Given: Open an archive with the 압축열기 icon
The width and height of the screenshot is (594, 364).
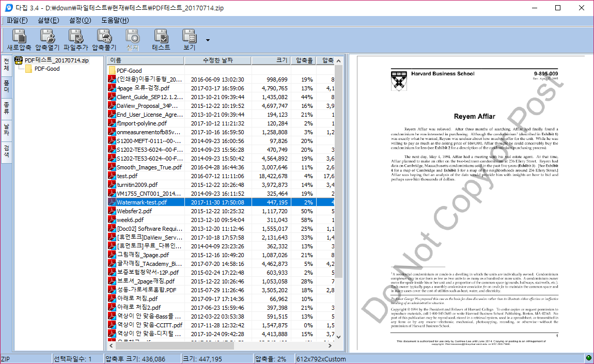Looking at the screenshot, I should (x=47, y=39).
